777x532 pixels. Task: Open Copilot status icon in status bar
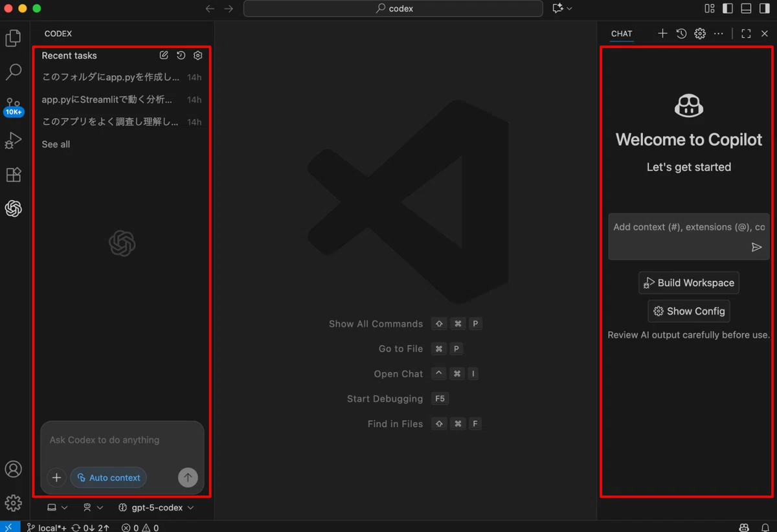[x=745, y=527]
